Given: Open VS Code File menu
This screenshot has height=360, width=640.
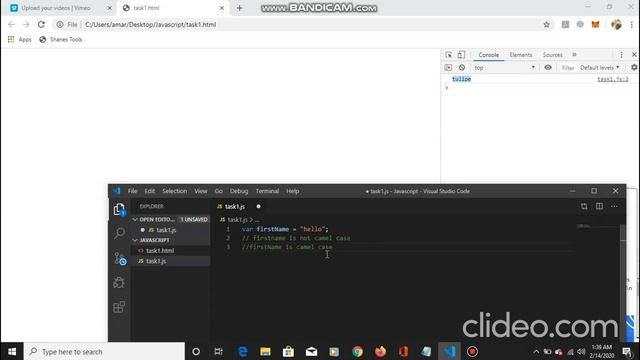Looking at the screenshot, I should pos(133,191).
